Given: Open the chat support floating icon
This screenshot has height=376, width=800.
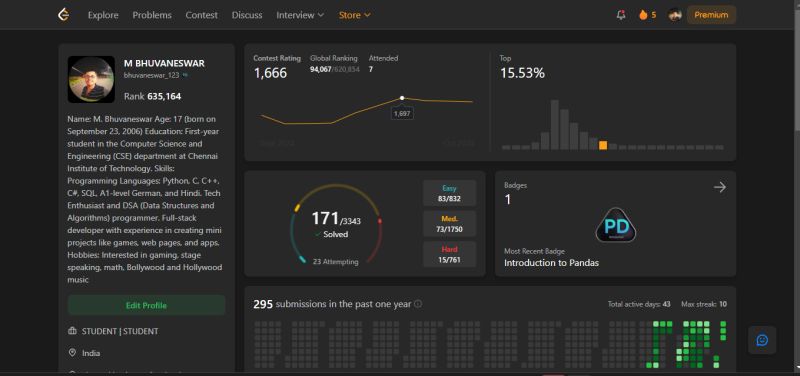Looking at the screenshot, I should pos(762,340).
